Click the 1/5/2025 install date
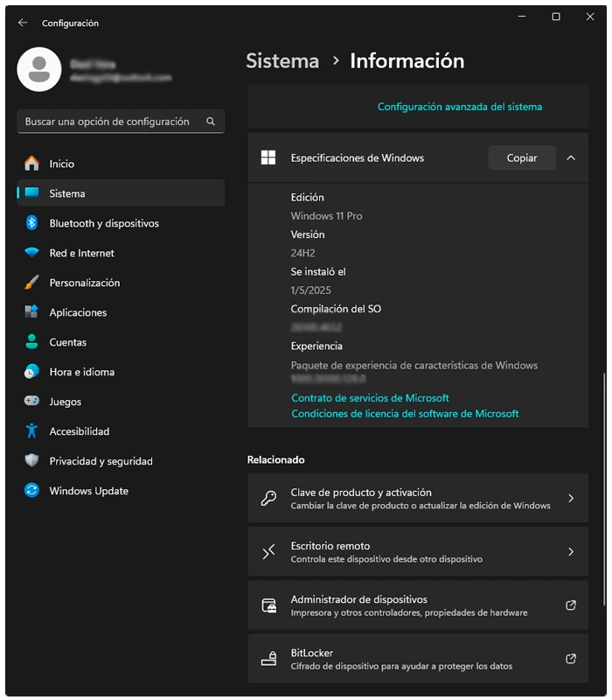 [x=311, y=290]
